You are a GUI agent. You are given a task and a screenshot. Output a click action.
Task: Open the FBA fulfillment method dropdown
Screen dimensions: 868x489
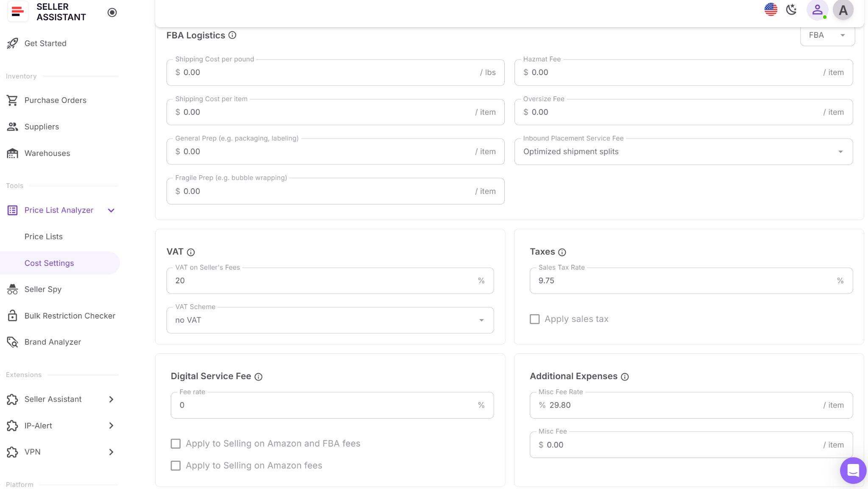click(826, 35)
